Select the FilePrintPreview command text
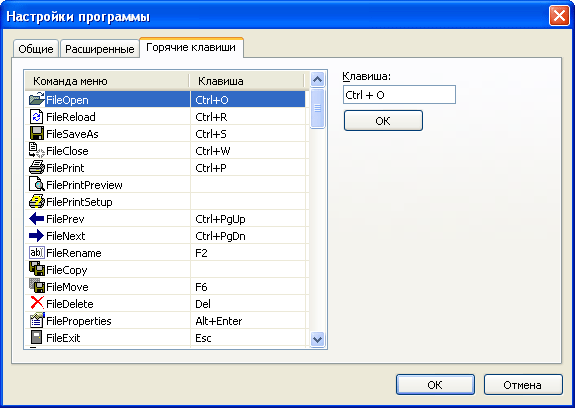Image resolution: width=575 pixels, height=408 pixels. tap(84, 185)
